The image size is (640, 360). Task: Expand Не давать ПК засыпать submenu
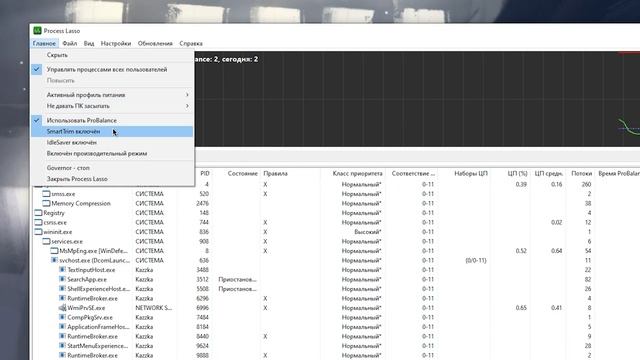(x=112, y=106)
